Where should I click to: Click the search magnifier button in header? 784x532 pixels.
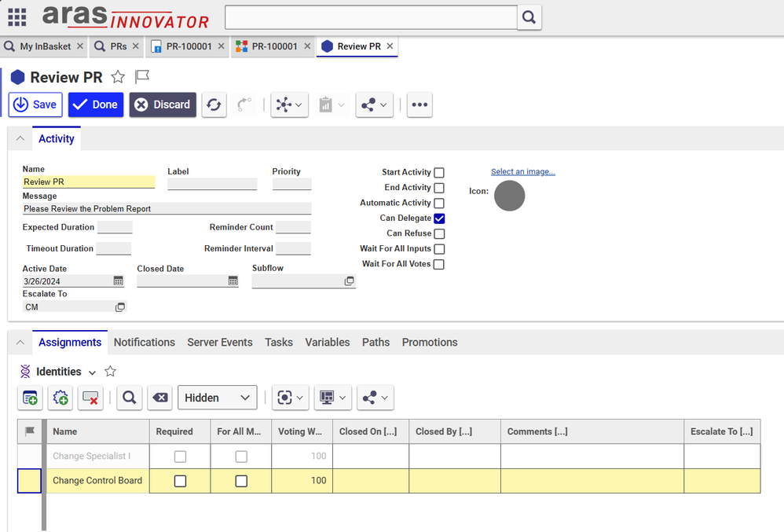(529, 17)
